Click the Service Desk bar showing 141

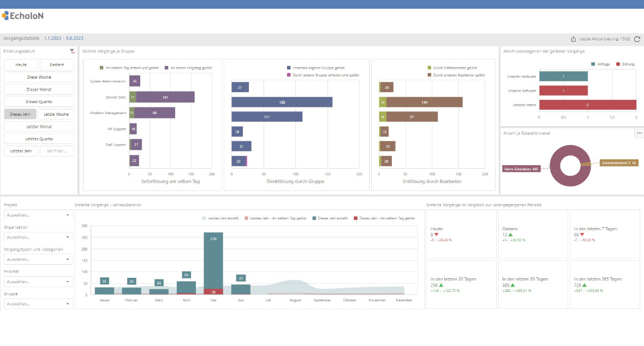point(165,97)
